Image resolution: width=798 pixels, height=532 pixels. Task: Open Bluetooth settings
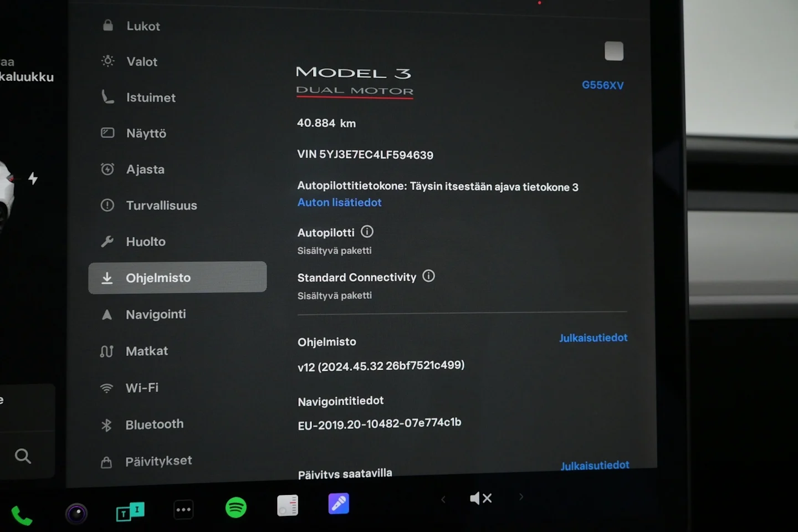[x=142, y=424]
